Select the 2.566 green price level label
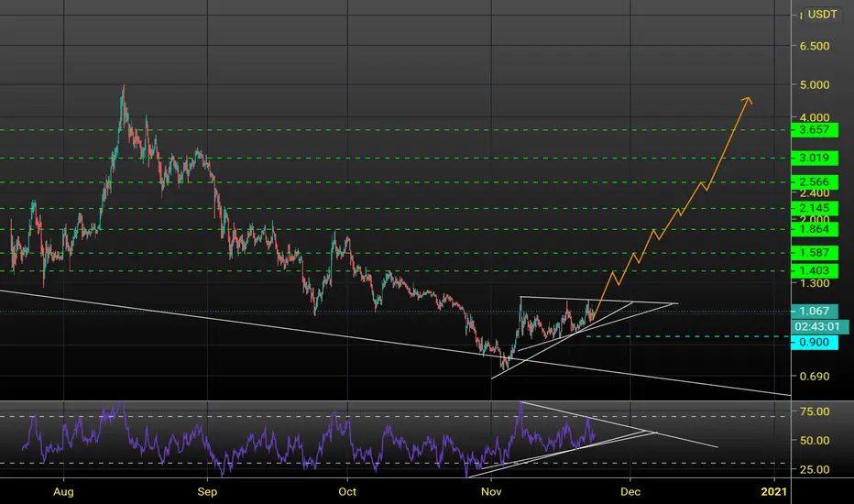Screen dimensions: 854x504 click(815, 182)
